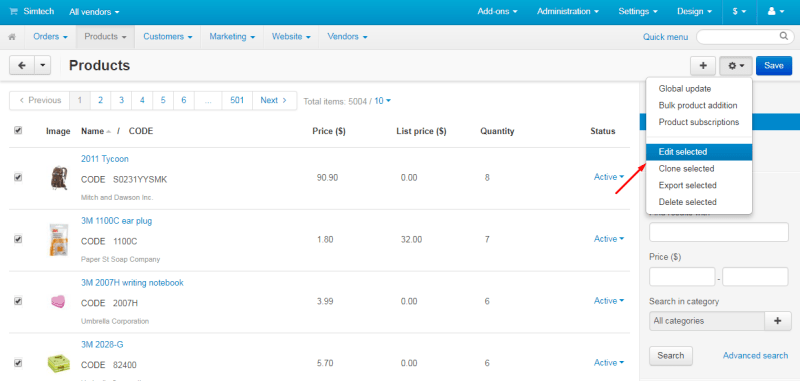Screen dimensions: 800x381
Task: Open the currency $ dropdown
Action: [x=739, y=11]
